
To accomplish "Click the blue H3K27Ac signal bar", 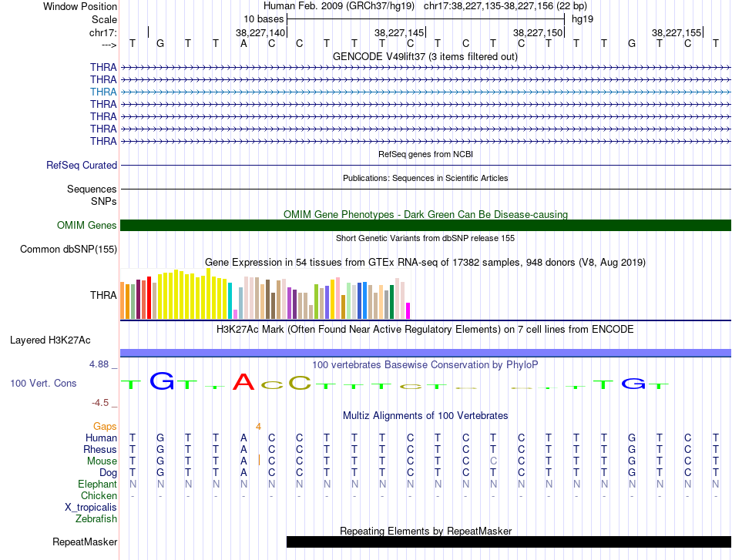I will pyautogui.click(x=425, y=353).
